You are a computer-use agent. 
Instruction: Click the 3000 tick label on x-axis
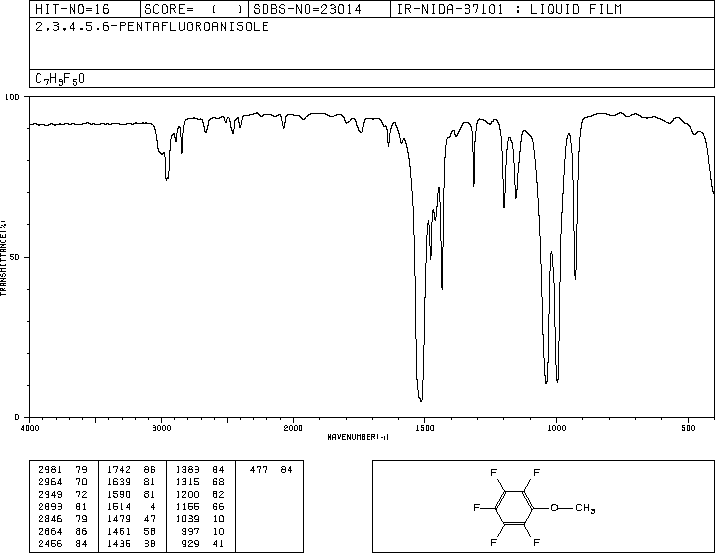pos(161,428)
